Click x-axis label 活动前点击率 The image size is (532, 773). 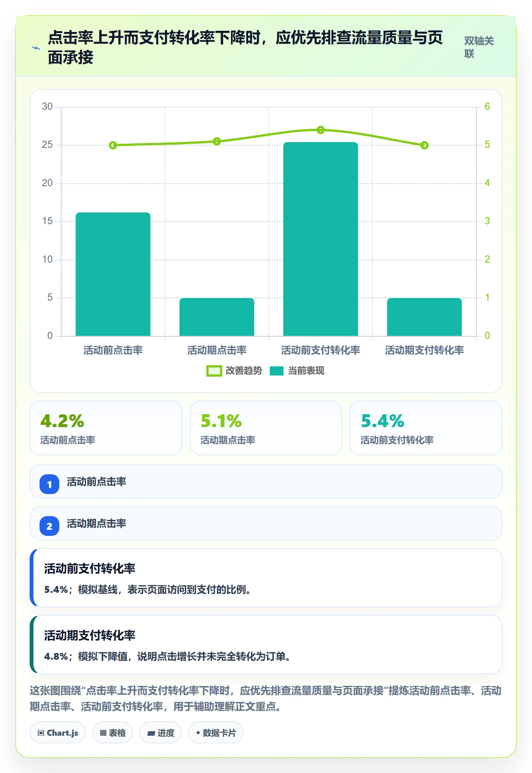pyautogui.click(x=113, y=350)
